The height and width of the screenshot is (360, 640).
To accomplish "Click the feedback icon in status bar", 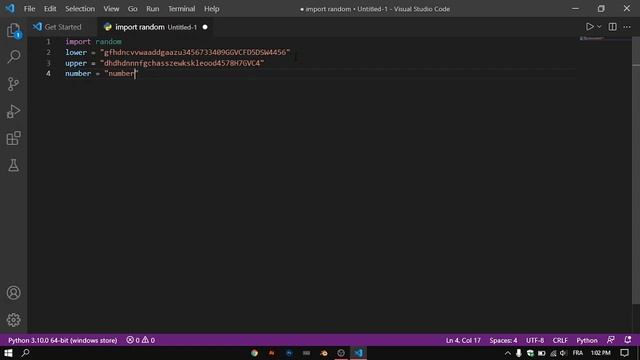I will pyautogui.click(x=611, y=340).
